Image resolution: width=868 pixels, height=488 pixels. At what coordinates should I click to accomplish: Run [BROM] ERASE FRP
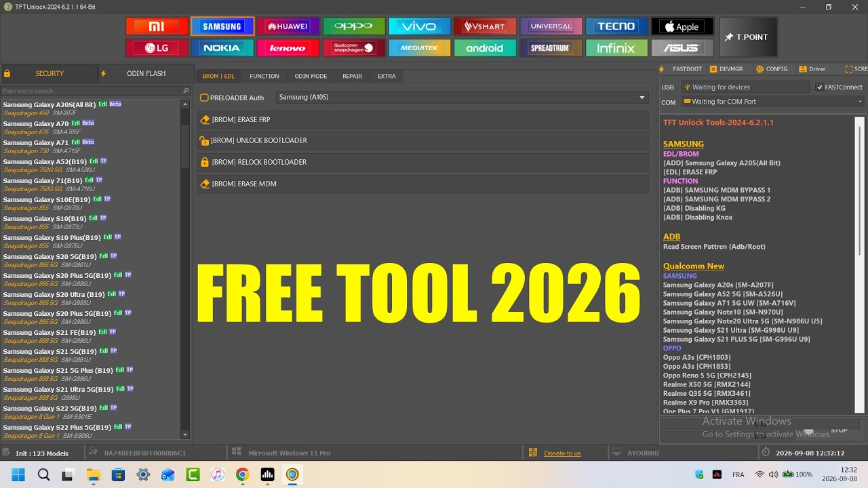(423, 120)
